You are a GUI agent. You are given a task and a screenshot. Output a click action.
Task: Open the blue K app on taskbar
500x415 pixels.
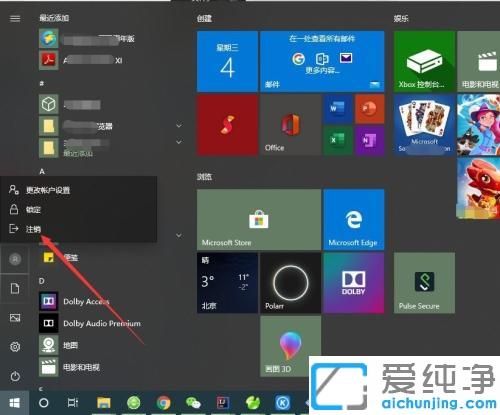[x=283, y=403]
